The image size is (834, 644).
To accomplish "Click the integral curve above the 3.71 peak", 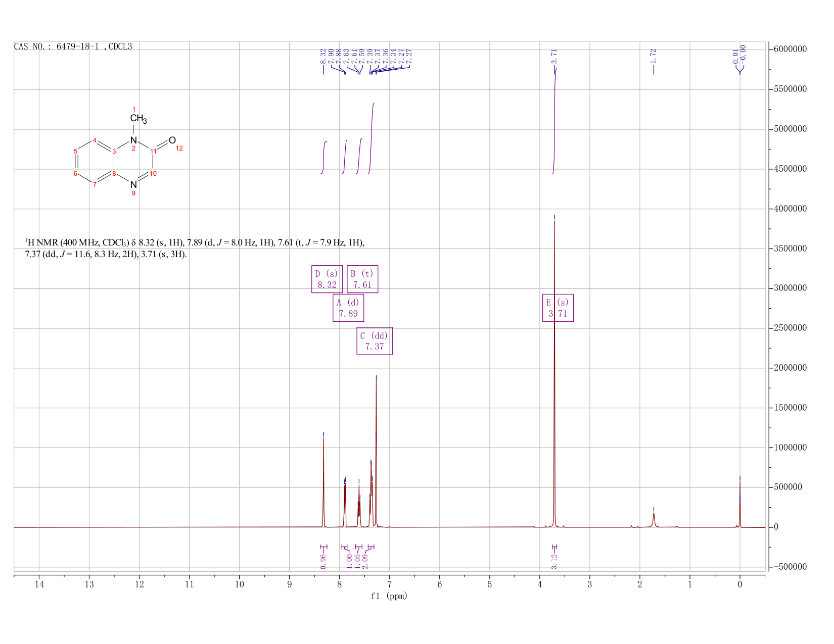I will [554, 121].
